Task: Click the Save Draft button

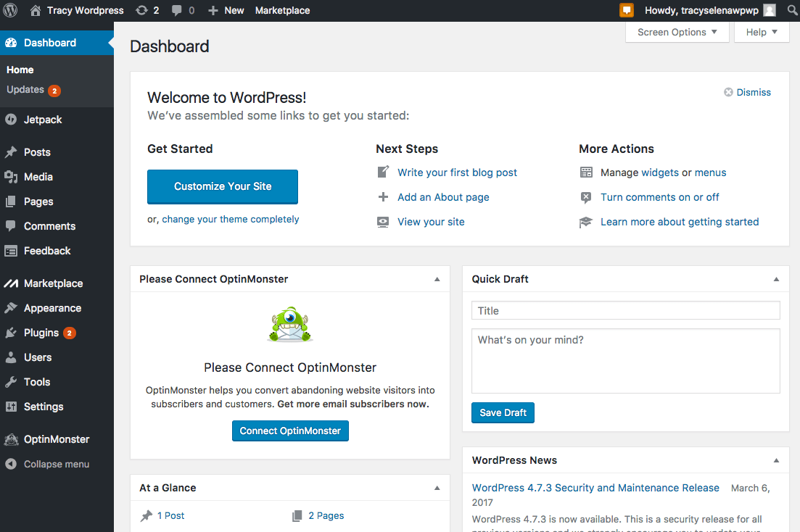Action: pyautogui.click(x=503, y=412)
